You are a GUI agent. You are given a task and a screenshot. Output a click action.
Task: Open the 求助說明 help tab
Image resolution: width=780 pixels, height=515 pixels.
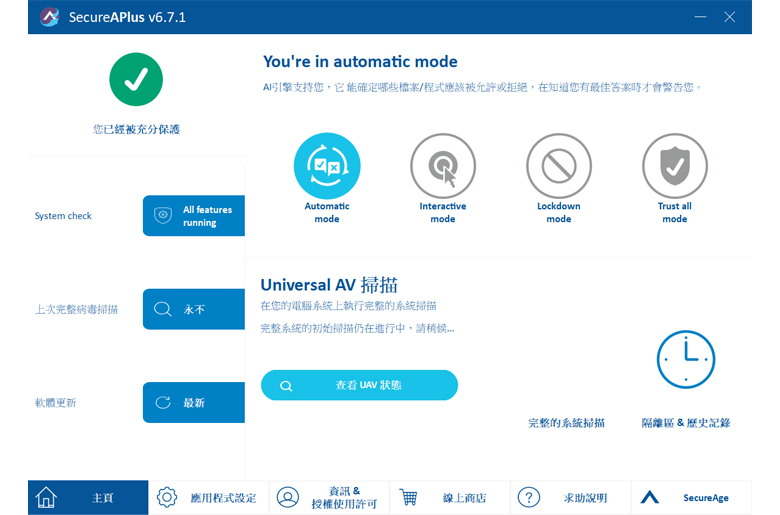[x=571, y=498]
